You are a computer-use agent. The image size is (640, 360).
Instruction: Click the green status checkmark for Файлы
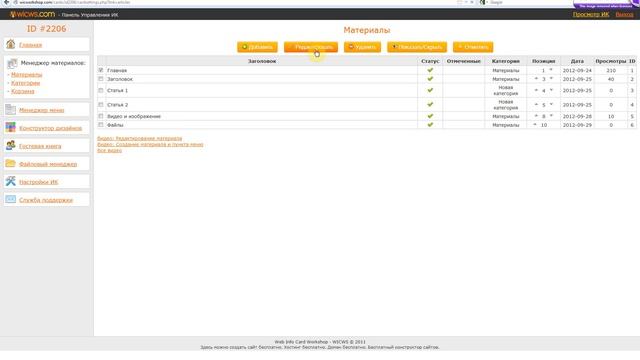[x=430, y=124]
